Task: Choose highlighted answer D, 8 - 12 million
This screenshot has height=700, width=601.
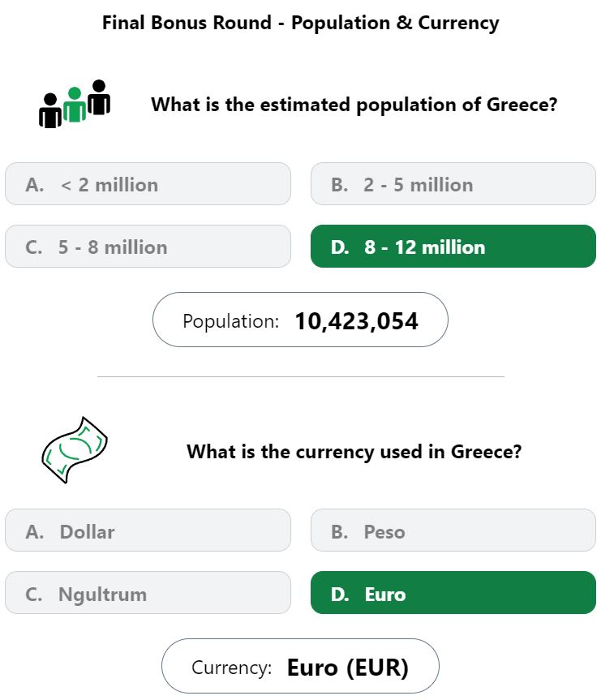Action: tap(453, 247)
